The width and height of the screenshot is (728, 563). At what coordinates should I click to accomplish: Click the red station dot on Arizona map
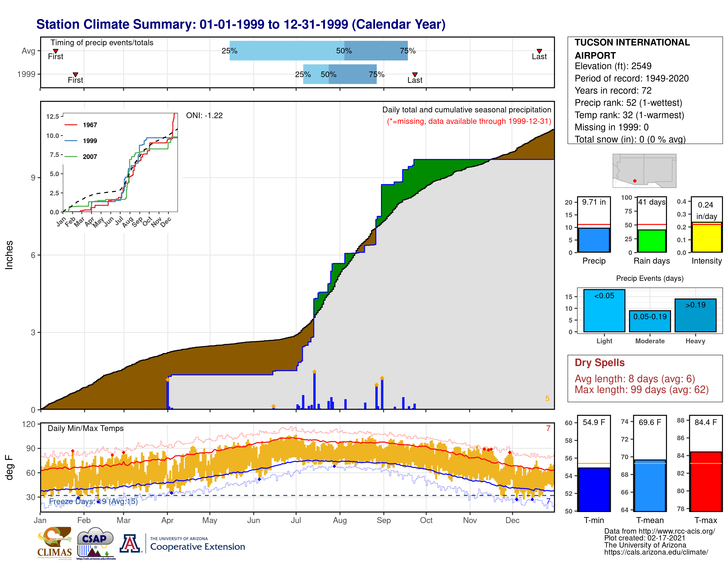point(635,181)
